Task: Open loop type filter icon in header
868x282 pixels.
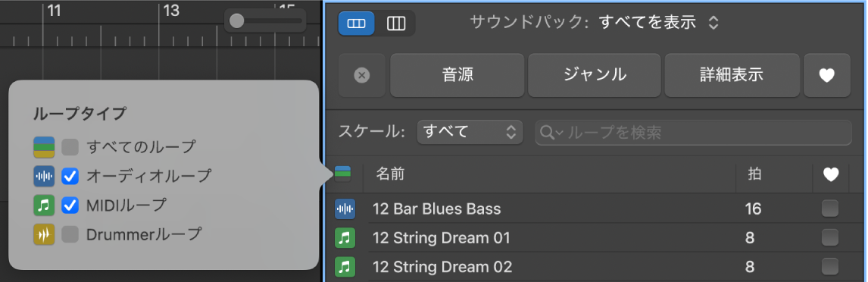Action: pyautogui.click(x=342, y=174)
